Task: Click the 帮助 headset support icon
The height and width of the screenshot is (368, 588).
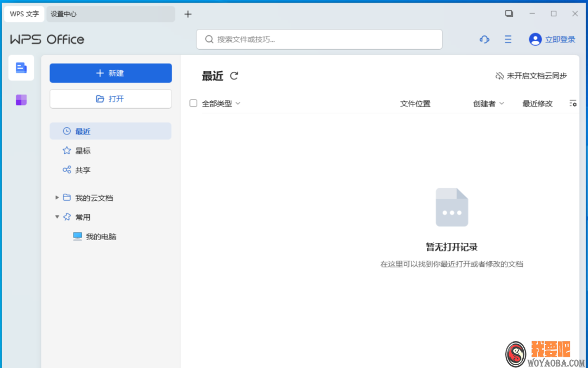Action: [484, 39]
